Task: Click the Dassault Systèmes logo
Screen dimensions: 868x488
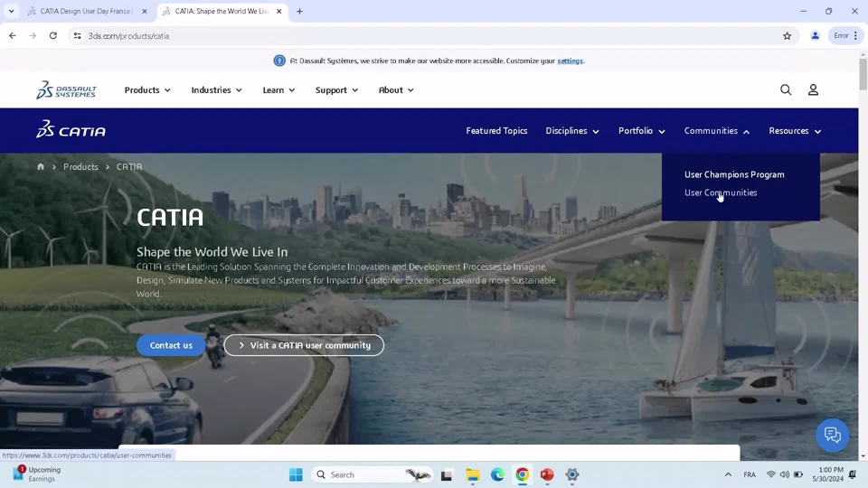Action: pyautogui.click(x=66, y=89)
